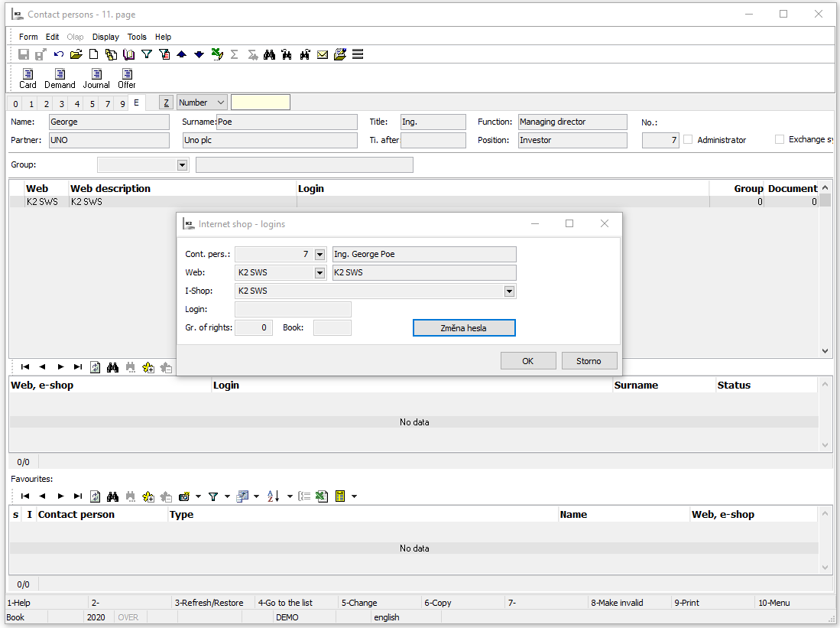Switch to page tab 5
Screen dimensions: 840x628
[x=92, y=104]
